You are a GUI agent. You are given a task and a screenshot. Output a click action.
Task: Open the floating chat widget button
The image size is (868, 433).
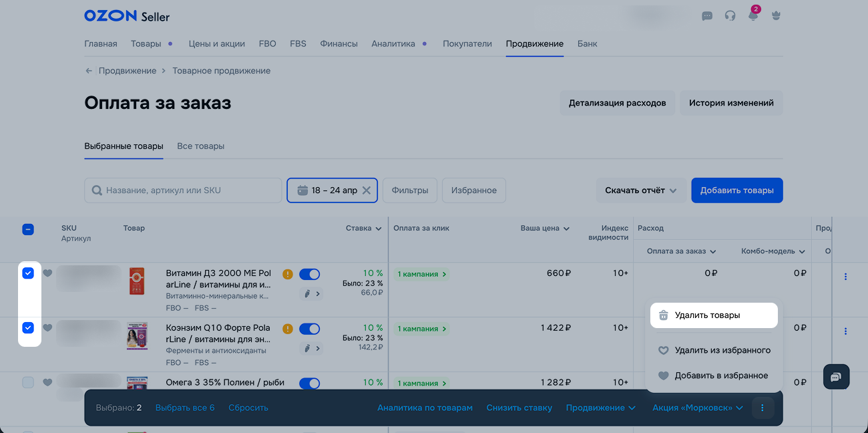836,377
